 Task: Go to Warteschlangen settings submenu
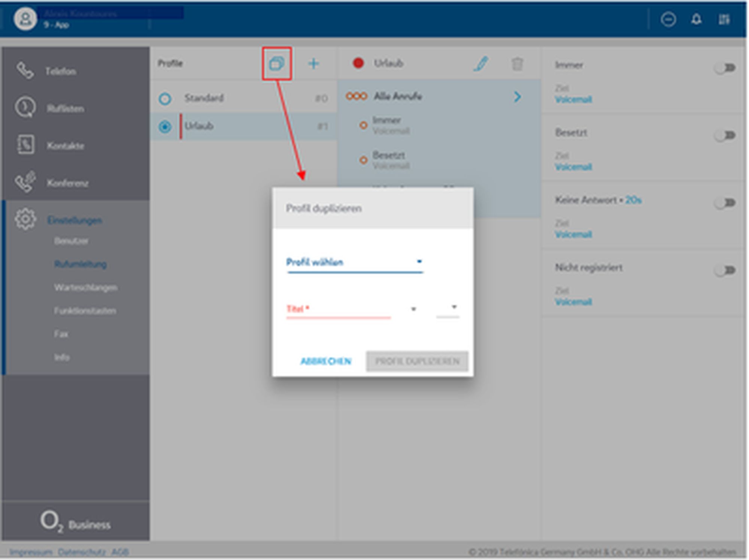[86, 287]
